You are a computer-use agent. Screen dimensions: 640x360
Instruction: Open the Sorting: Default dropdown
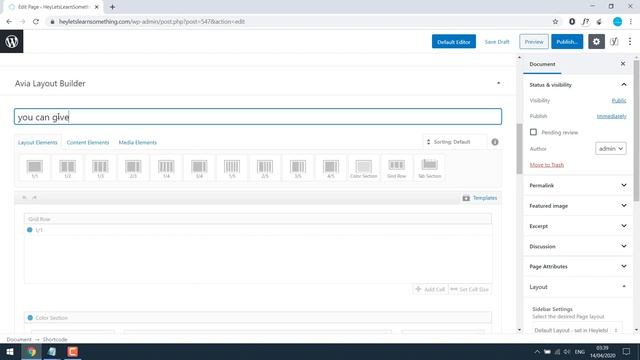pyautogui.click(x=455, y=142)
